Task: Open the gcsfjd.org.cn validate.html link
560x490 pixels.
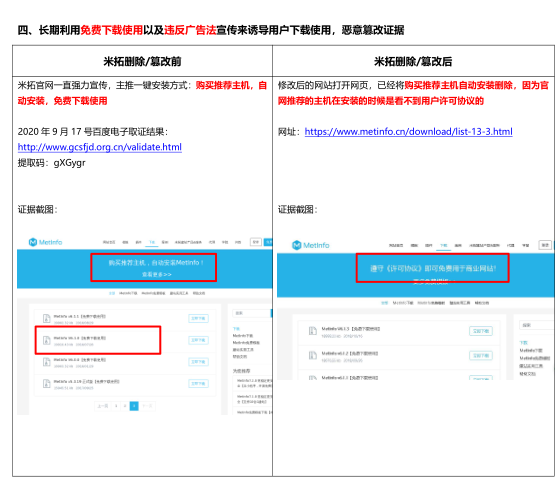Action: point(100,147)
